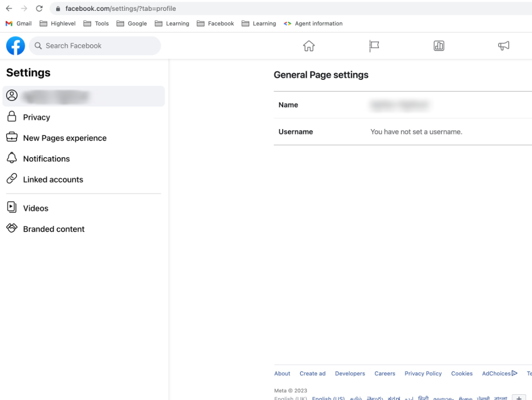Click the browser back arrow
532x400 pixels.
(9, 8)
